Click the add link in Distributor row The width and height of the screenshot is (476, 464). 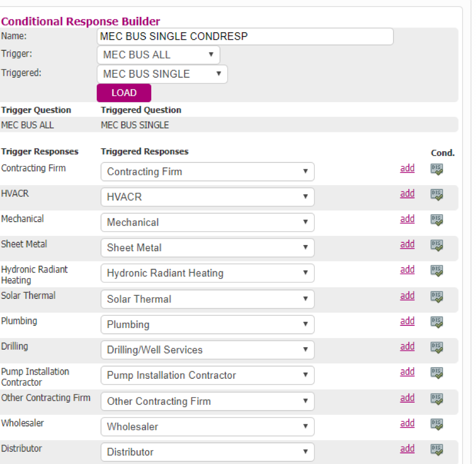point(407,449)
